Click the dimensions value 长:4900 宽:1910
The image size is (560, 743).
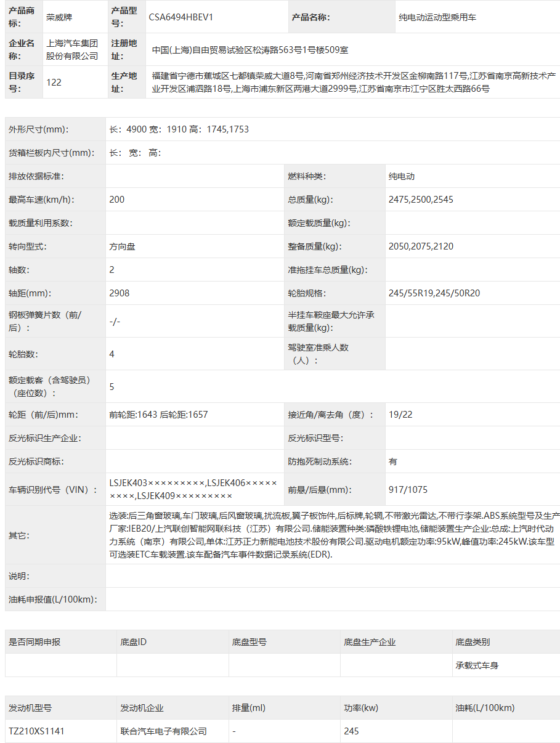(x=179, y=129)
